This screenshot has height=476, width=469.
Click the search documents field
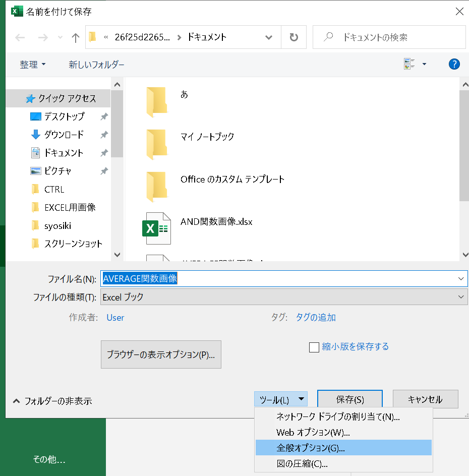tap(389, 37)
